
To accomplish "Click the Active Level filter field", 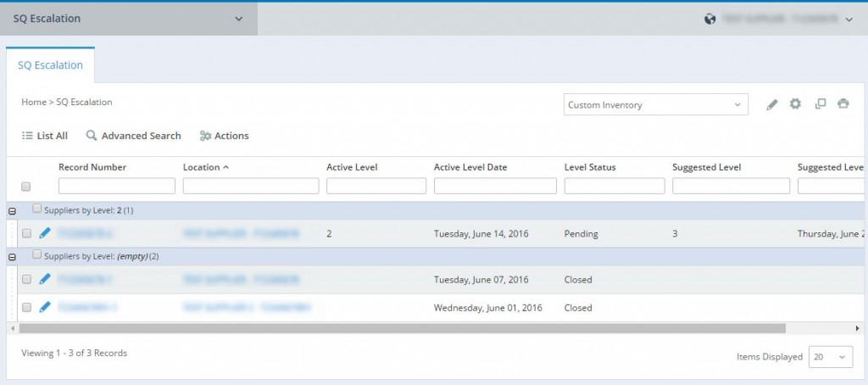I will coord(376,186).
